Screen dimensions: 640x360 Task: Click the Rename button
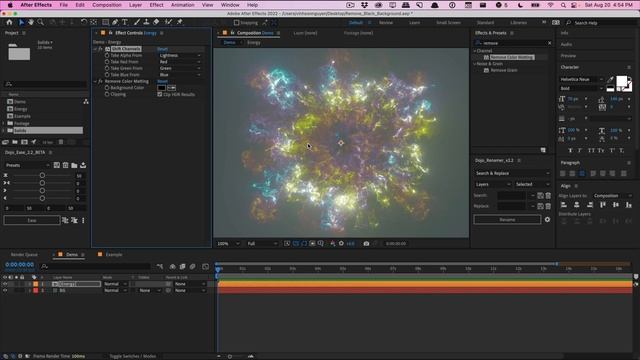(x=507, y=220)
